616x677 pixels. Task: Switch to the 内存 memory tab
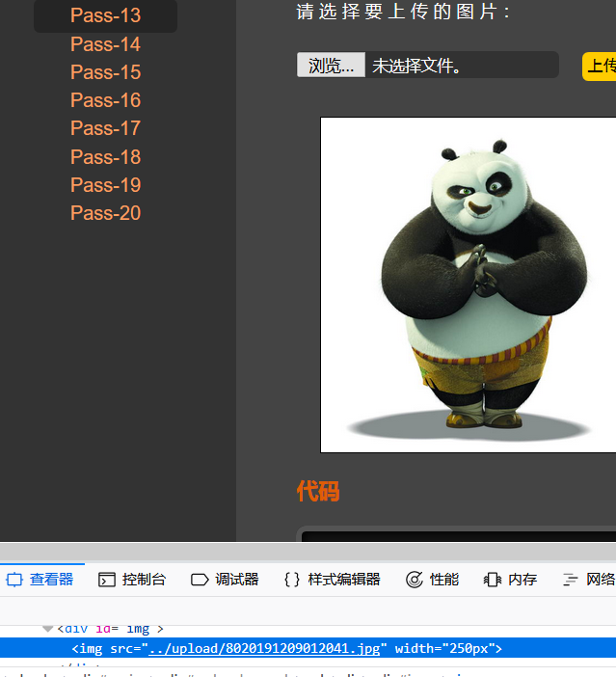point(510,579)
